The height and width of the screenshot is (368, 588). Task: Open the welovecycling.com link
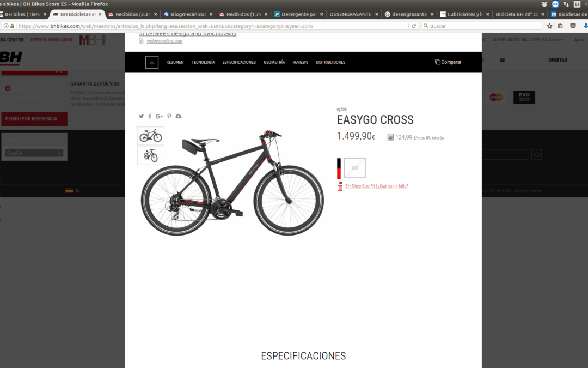tap(164, 41)
